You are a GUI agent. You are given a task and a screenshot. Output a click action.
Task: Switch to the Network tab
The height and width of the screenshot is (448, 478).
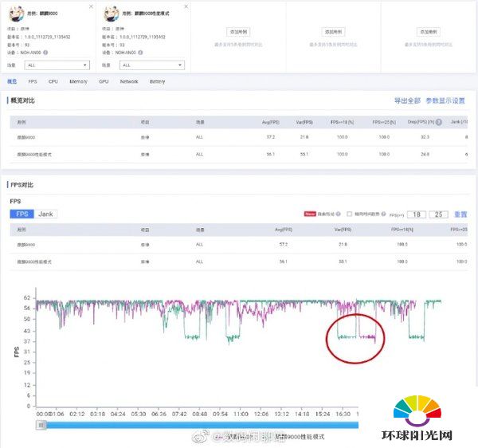click(x=129, y=81)
